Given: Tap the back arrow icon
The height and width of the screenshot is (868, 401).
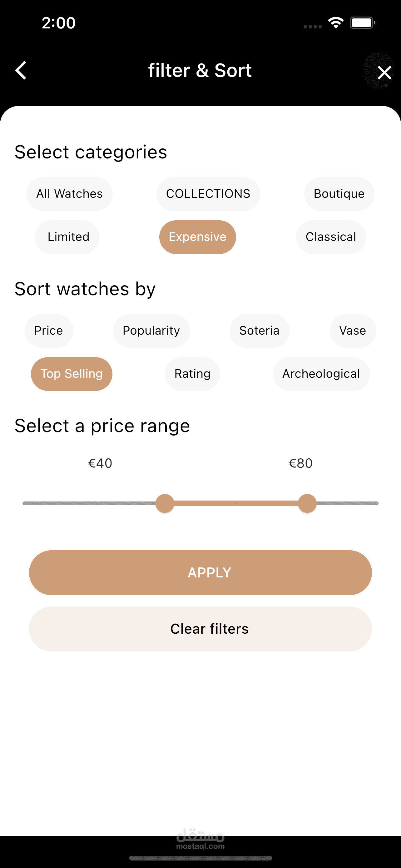Looking at the screenshot, I should (21, 70).
